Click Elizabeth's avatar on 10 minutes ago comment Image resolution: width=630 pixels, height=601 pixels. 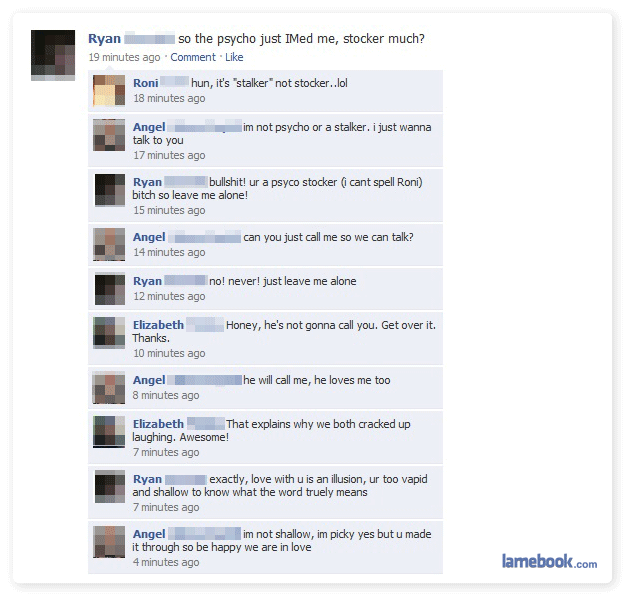pos(109,333)
